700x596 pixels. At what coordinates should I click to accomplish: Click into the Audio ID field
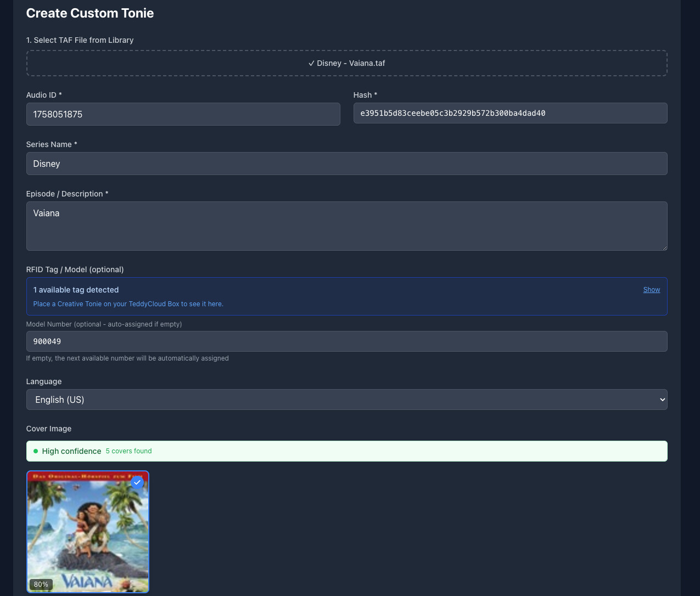pyautogui.click(x=183, y=114)
